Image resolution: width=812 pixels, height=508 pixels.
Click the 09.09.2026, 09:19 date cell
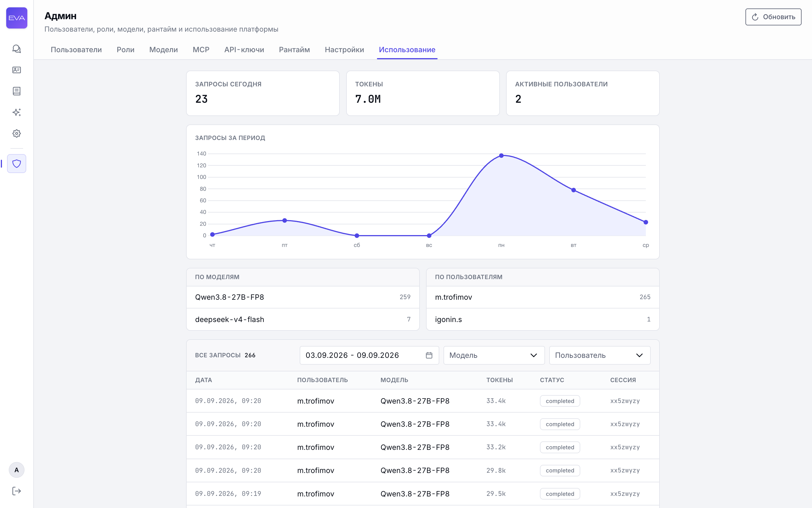228,494
